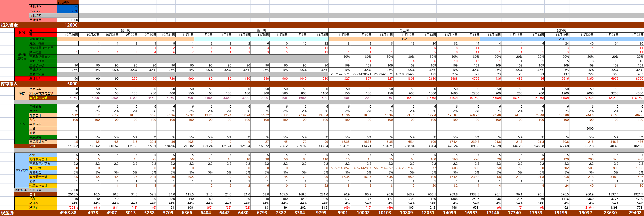644x216 pixels.
Task: Click the 引用数据 header cell
Action: 68,2
